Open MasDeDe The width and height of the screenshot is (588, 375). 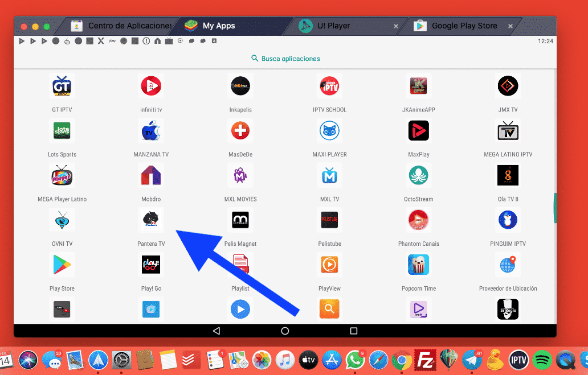tap(240, 130)
